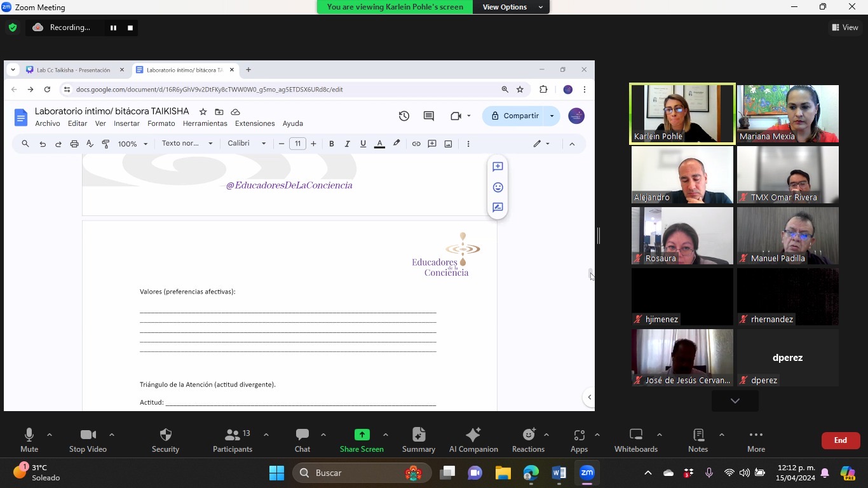
Task: Switch gallery layout using View menu
Action: [844, 27]
